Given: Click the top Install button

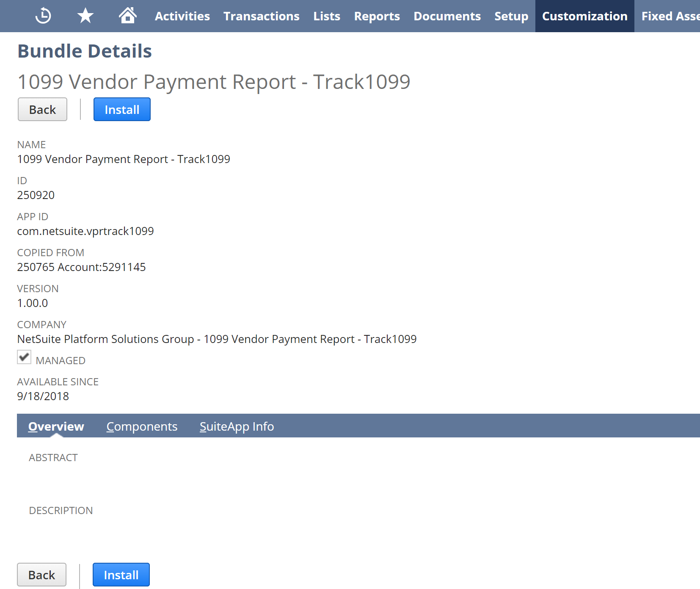Looking at the screenshot, I should coord(122,109).
